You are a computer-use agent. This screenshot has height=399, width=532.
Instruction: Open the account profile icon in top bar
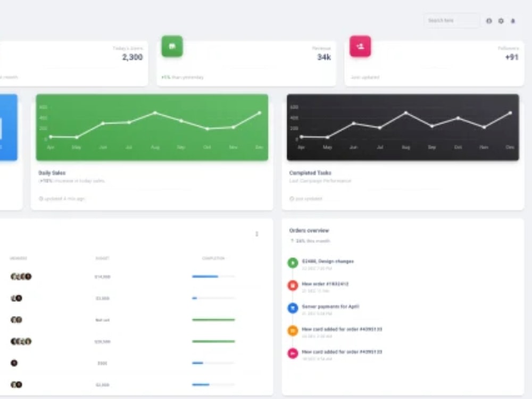coord(489,21)
